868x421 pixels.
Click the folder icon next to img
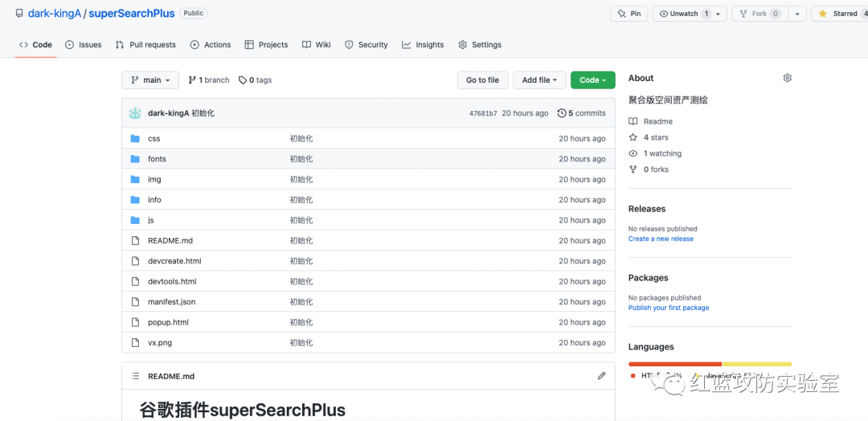pos(135,179)
